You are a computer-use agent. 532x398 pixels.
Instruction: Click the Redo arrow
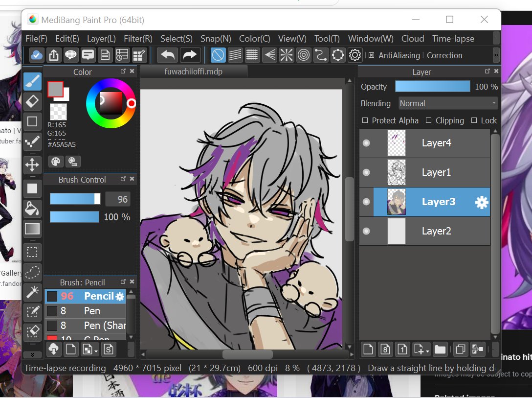(x=190, y=55)
